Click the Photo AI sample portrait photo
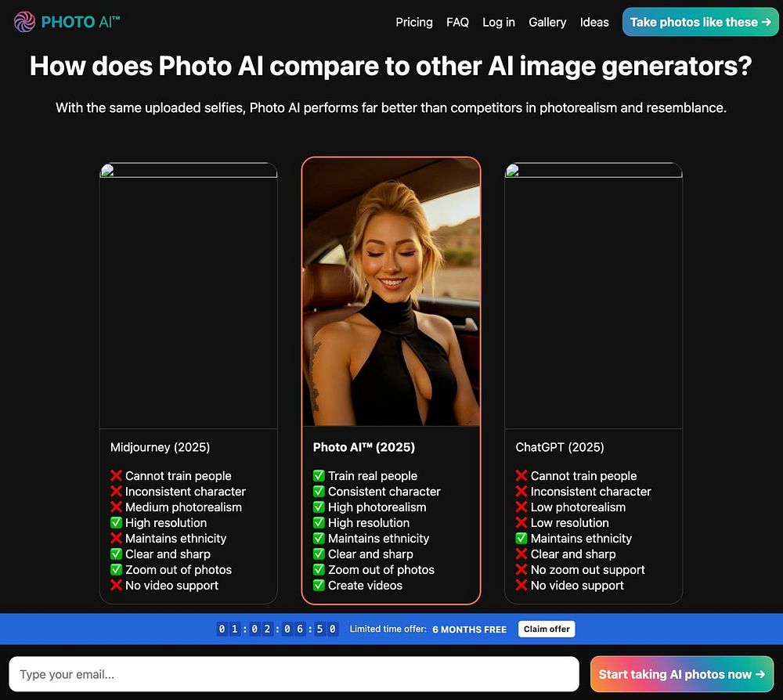 (x=391, y=292)
